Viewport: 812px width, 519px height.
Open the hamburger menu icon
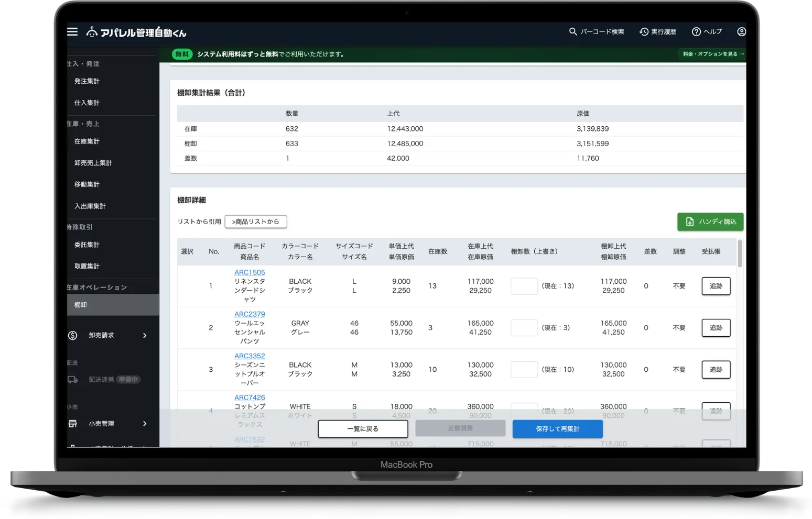pos(72,32)
